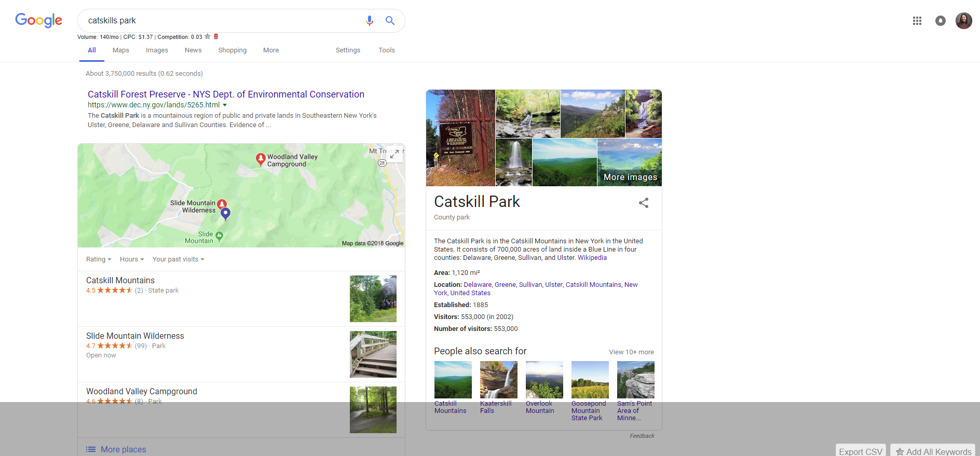
Task: Click More places link
Action: tap(124, 449)
